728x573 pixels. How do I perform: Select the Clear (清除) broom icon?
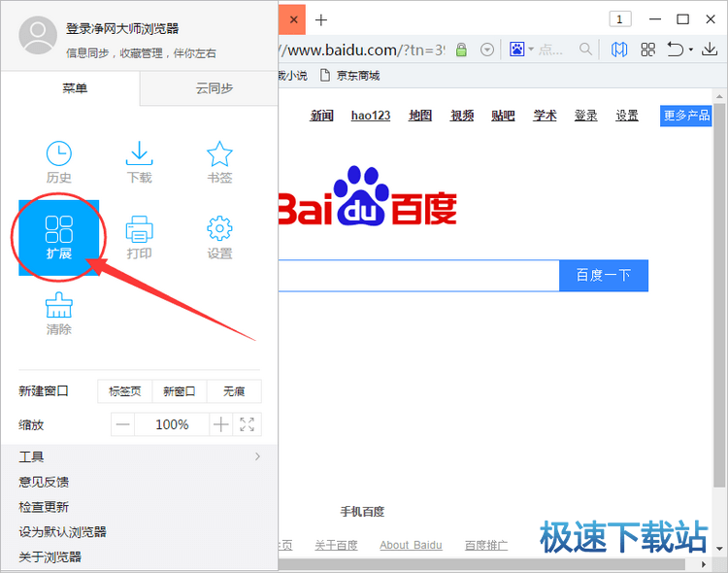(x=58, y=305)
